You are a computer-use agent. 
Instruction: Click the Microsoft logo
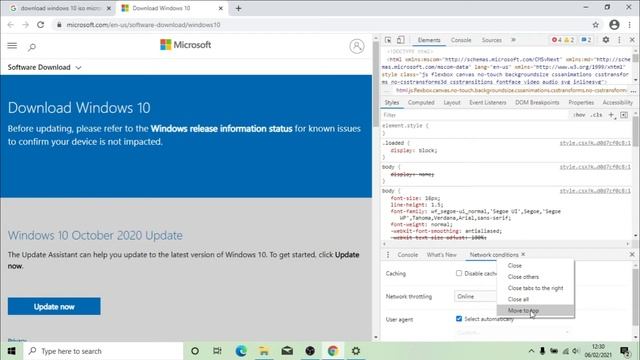point(186,44)
